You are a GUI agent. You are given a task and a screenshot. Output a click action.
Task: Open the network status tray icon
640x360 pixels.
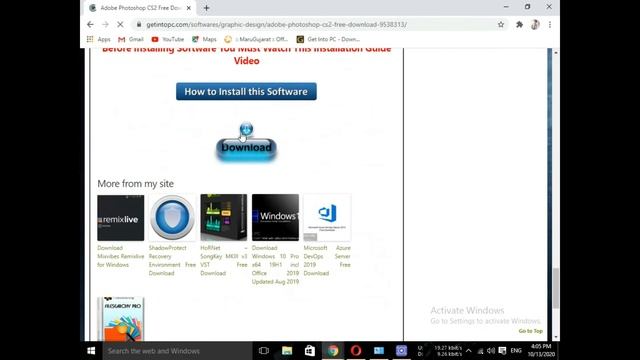click(x=480, y=351)
